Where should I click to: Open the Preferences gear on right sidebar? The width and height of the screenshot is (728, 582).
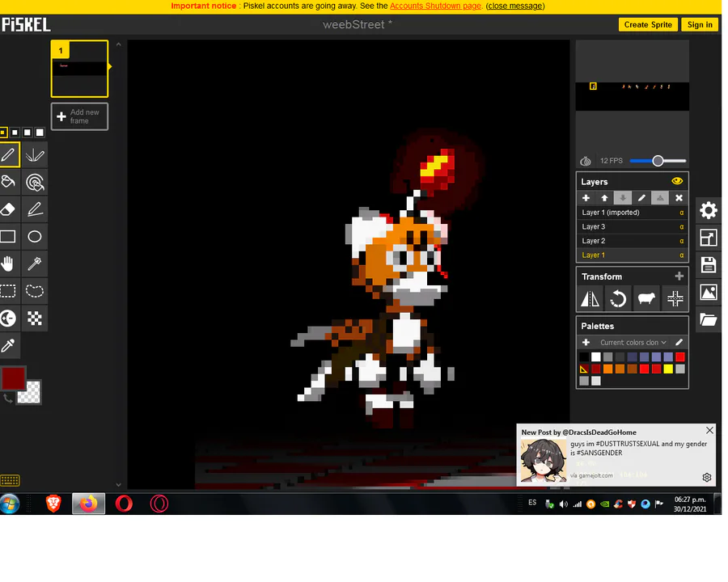click(709, 210)
